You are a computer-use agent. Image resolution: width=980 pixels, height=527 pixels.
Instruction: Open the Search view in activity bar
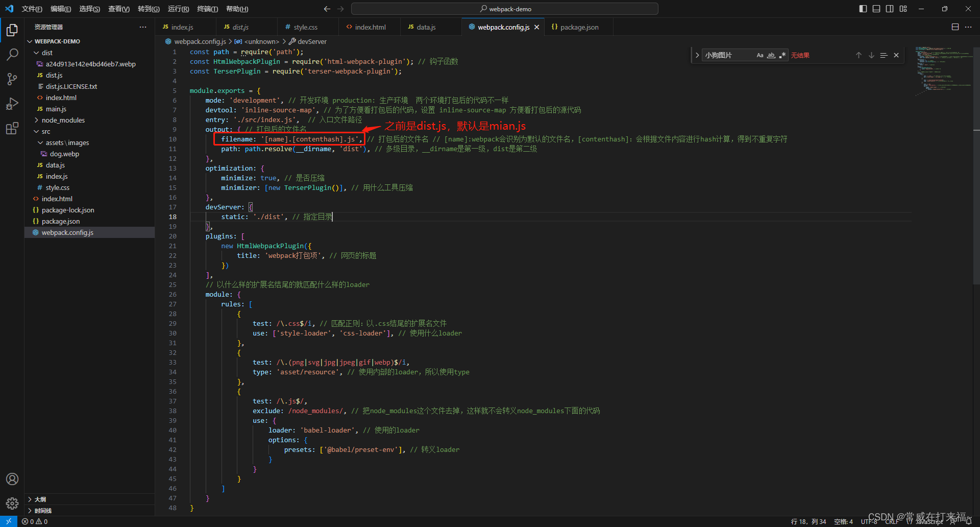[x=12, y=54]
